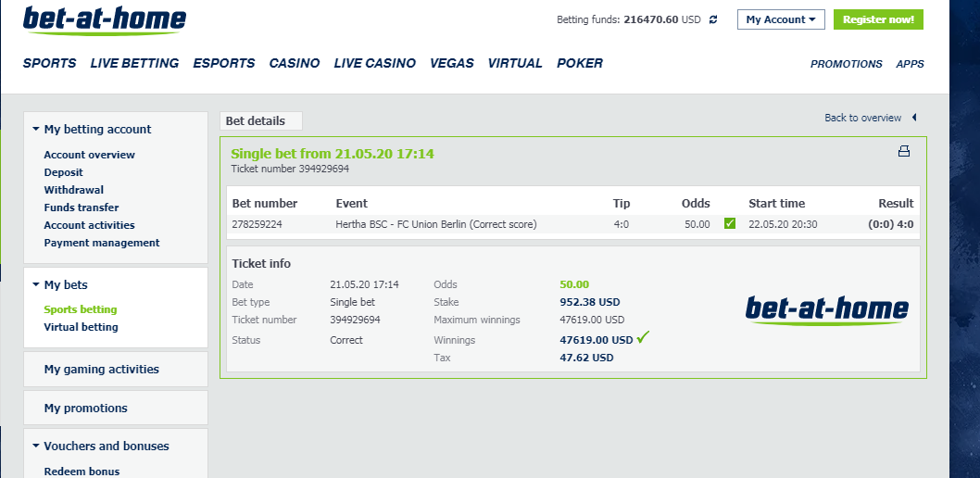This screenshot has width=980, height=478.
Task: Click the bet-at-home logo in the header
Action: tap(105, 20)
